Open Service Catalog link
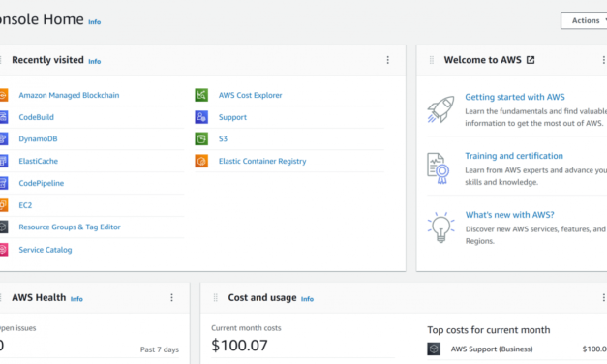 [x=46, y=250]
